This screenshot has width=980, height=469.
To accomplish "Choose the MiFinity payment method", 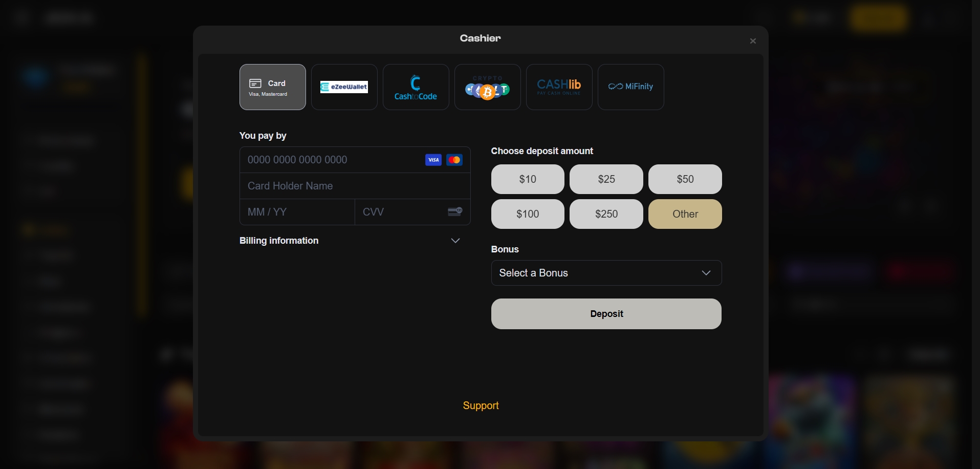I will [x=630, y=87].
